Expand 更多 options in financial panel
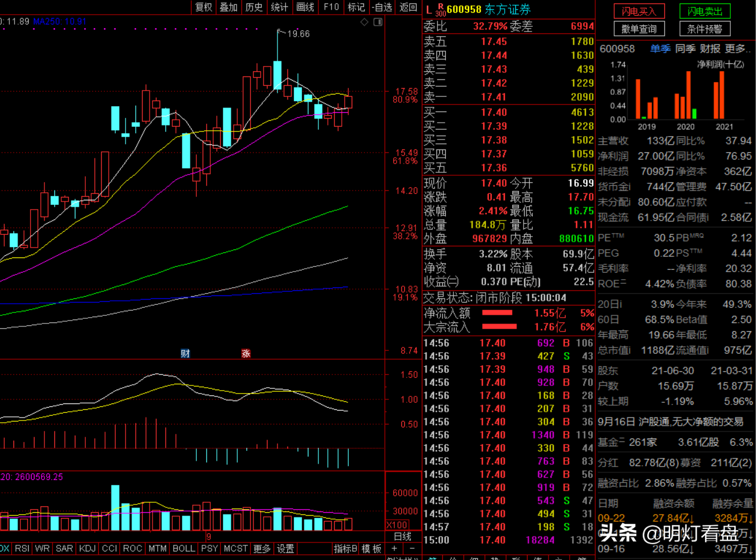756x560 pixels. [x=737, y=48]
